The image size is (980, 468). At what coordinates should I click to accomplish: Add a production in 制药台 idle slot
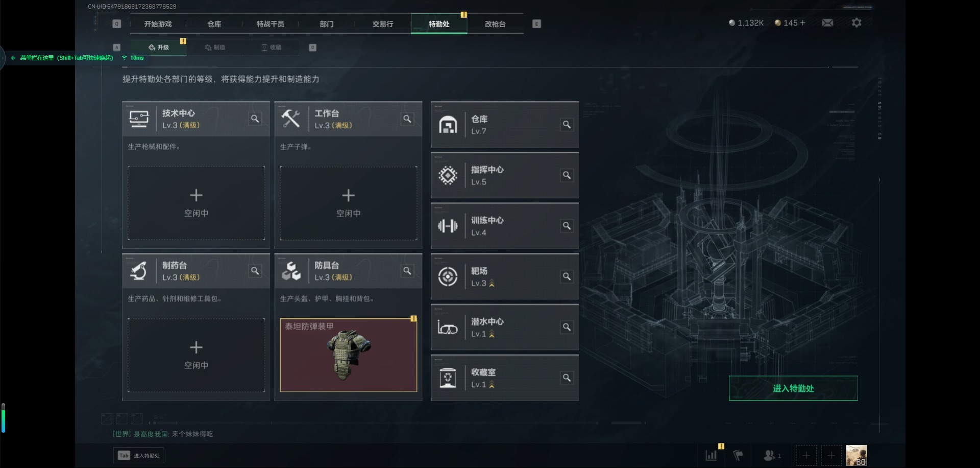[x=197, y=355]
